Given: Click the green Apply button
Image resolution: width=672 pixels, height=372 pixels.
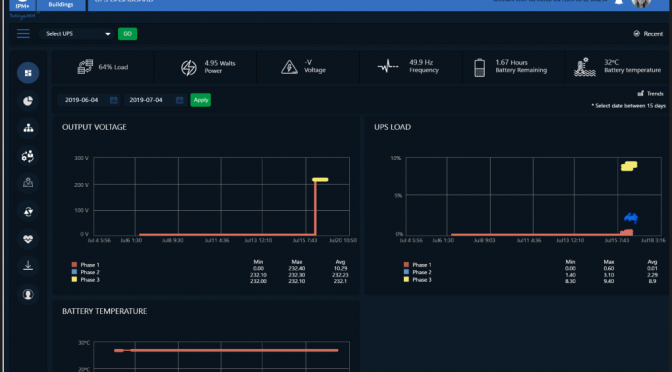Looking at the screenshot, I should coord(201,100).
